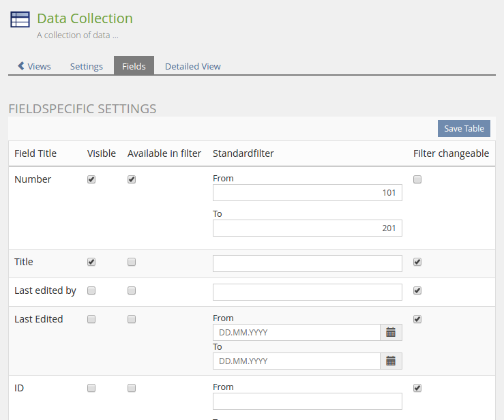Click the Data Collection table icon
Screen dimensions: 504x420
click(x=20, y=20)
